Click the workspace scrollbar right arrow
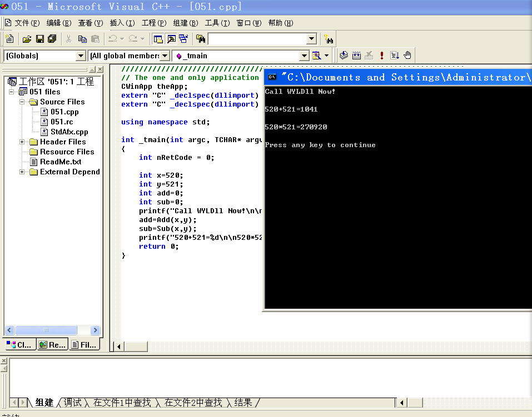Viewport: 532px width, 417px height. point(96,330)
